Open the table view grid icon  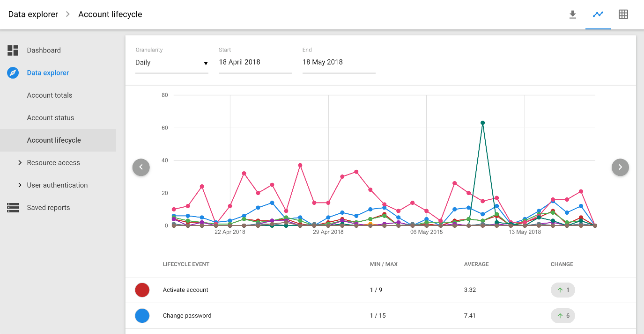click(x=623, y=14)
